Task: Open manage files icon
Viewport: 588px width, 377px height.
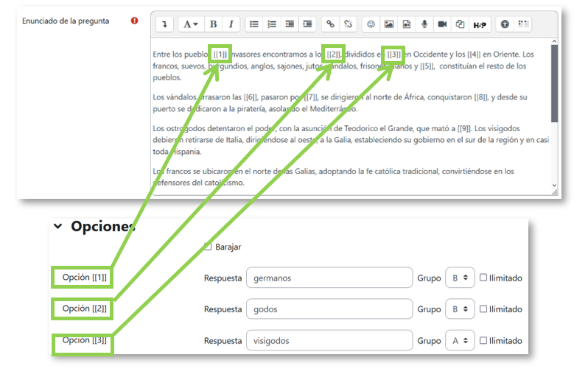Action: [460, 24]
